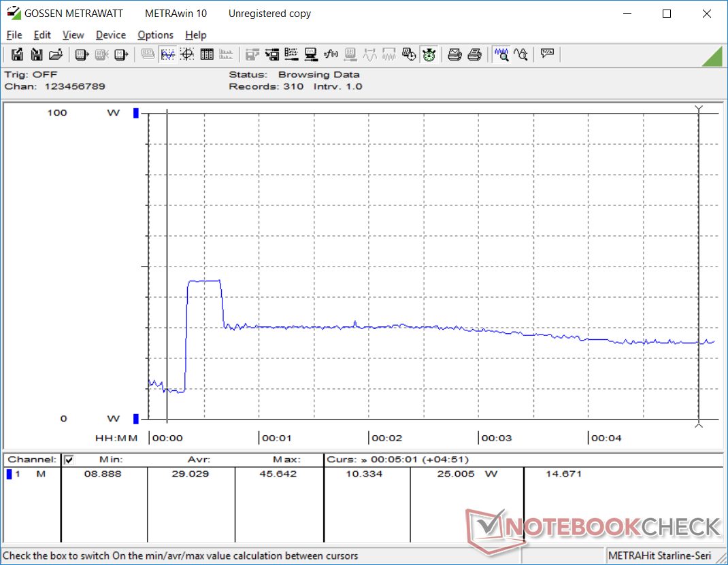
Task: Click the blue channel 1 color swatch
Action: point(10,474)
